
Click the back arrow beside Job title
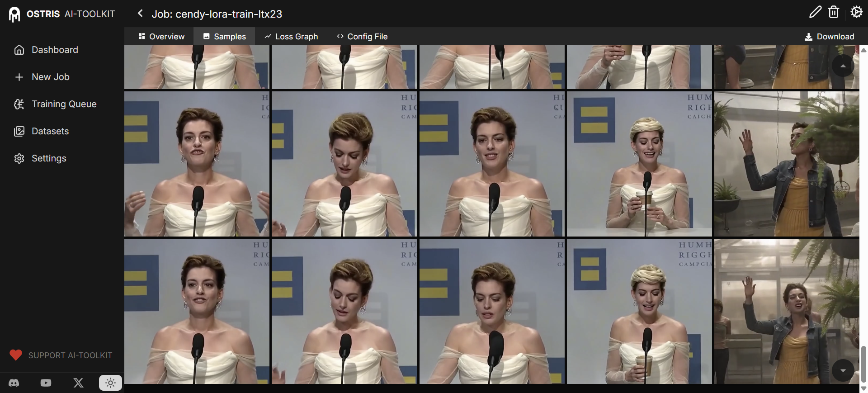(140, 14)
